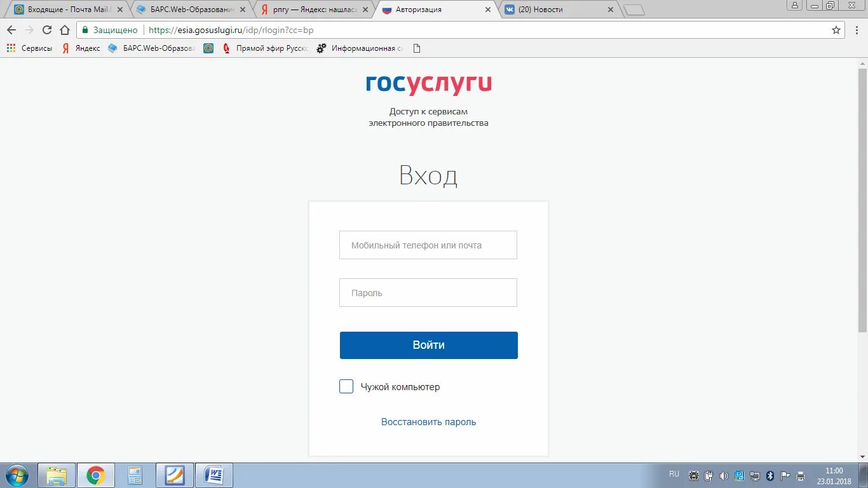Viewport: 868px width, 488px height.
Task: Open the blank page icon bookmark
Action: 417,48
